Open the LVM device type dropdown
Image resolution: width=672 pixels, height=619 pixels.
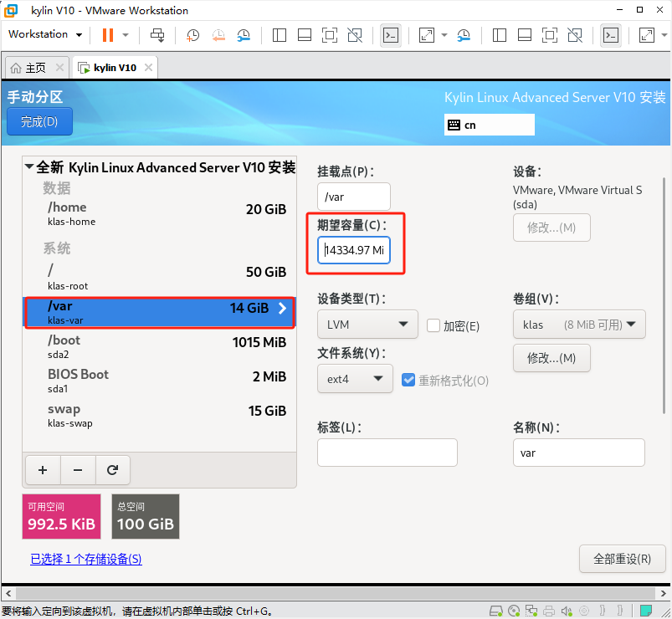(x=367, y=325)
